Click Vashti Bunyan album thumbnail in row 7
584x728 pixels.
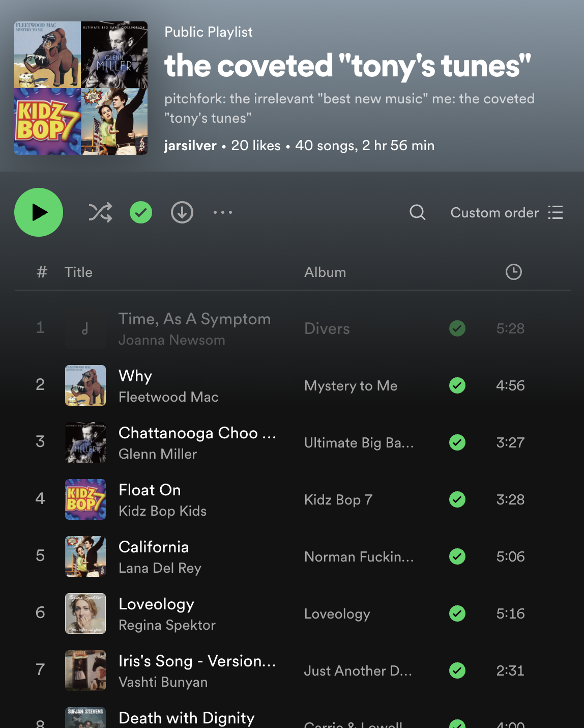coord(85,670)
